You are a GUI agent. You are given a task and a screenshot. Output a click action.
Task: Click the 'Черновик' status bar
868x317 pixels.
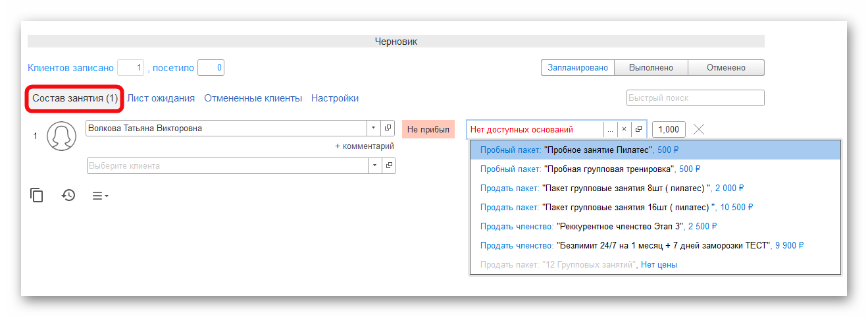coord(396,41)
